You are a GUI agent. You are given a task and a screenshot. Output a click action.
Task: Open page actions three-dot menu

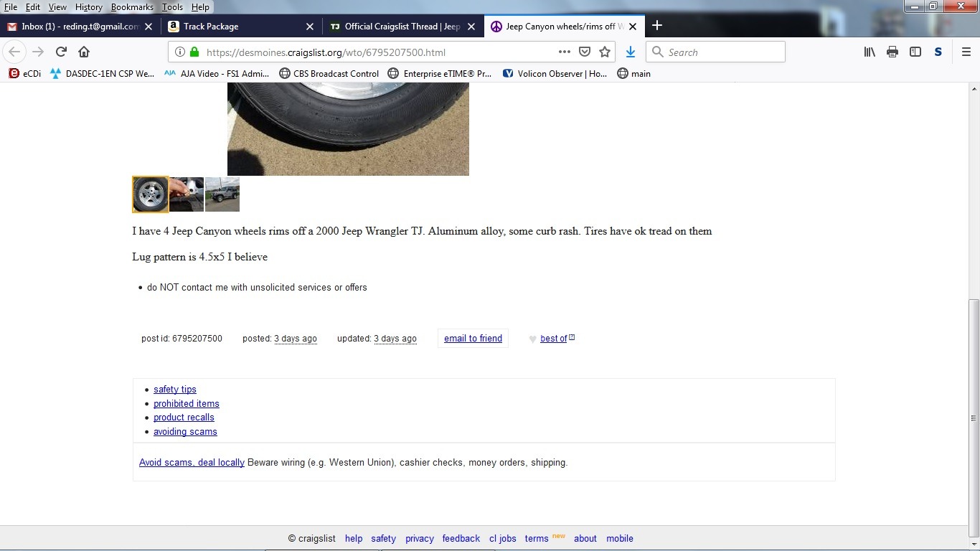[564, 52]
